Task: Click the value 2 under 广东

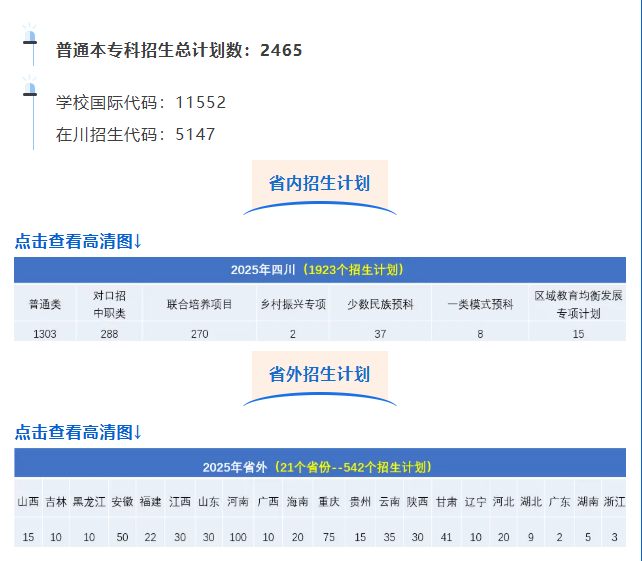Action: point(559,537)
